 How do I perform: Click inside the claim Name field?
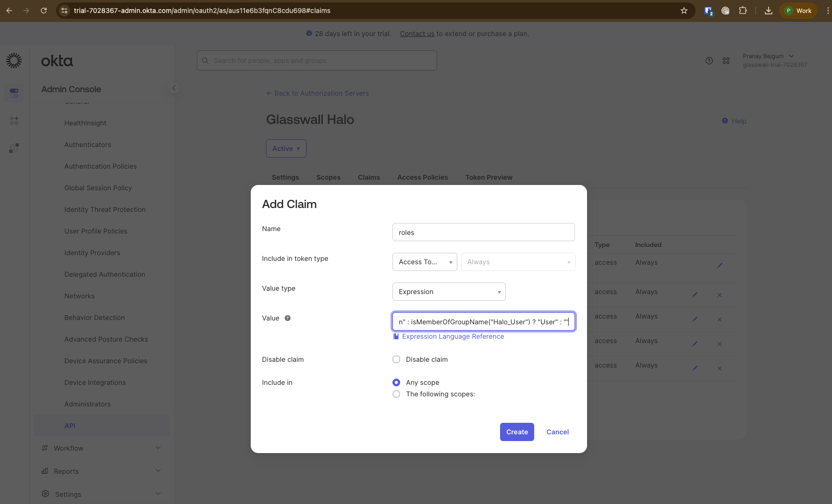click(x=483, y=232)
